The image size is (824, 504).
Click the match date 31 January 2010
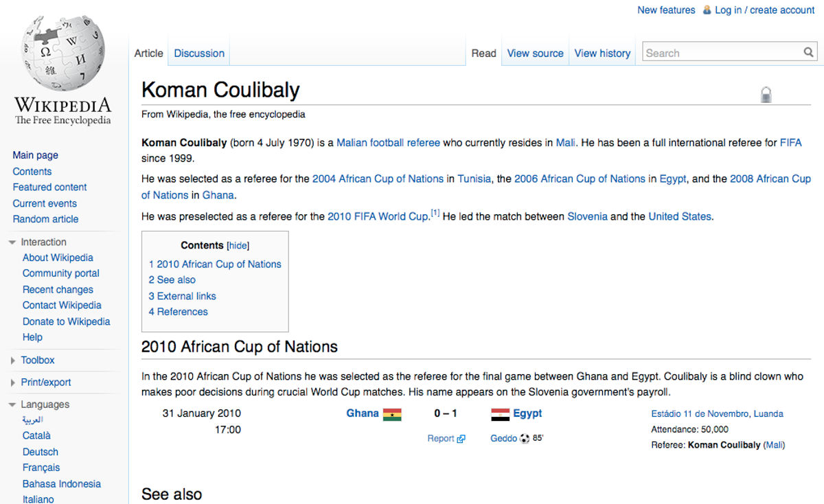click(202, 413)
